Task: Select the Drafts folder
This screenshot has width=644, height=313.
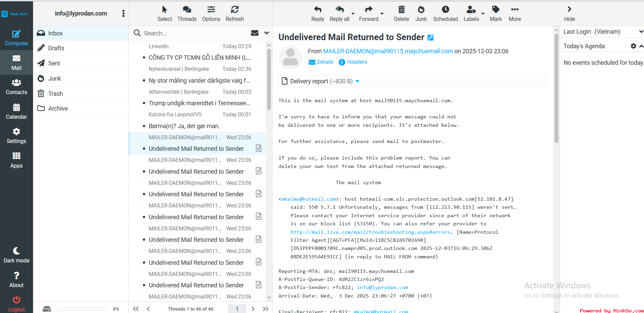Action: pyautogui.click(x=56, y=48)
